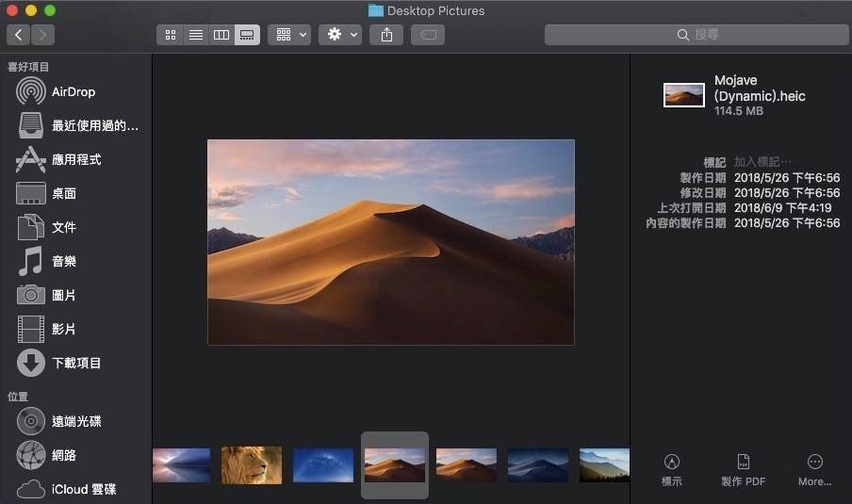This screenshot has width=852, height=504.
Task: Click the 製作 PDF button
Action: click(744, 470)
